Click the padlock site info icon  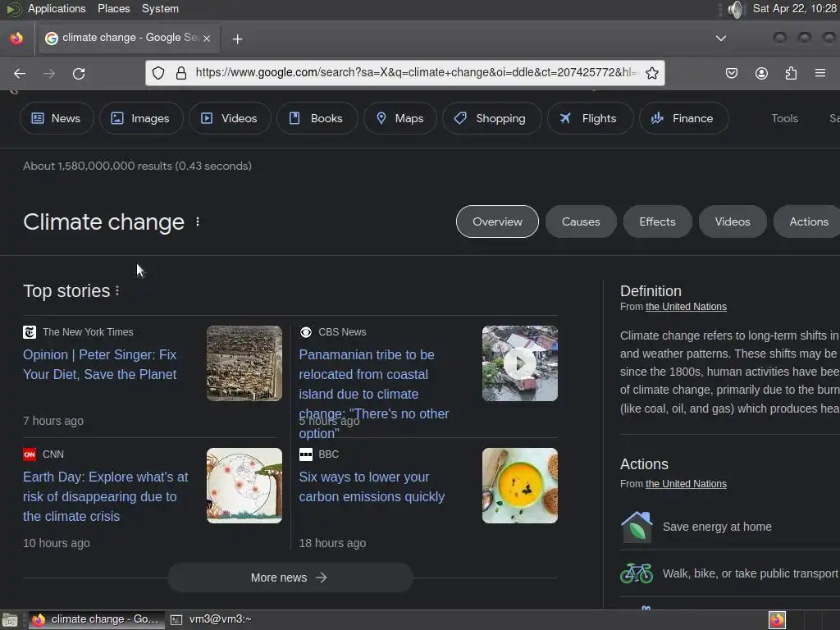point(181,73)
